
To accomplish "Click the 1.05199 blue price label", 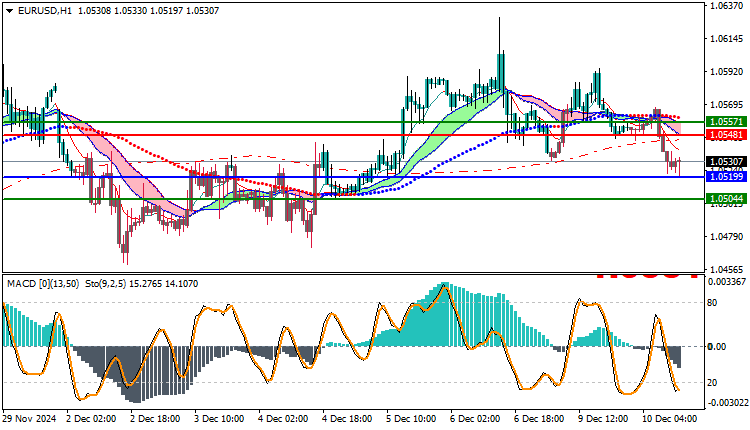I will tap(726, 177).
